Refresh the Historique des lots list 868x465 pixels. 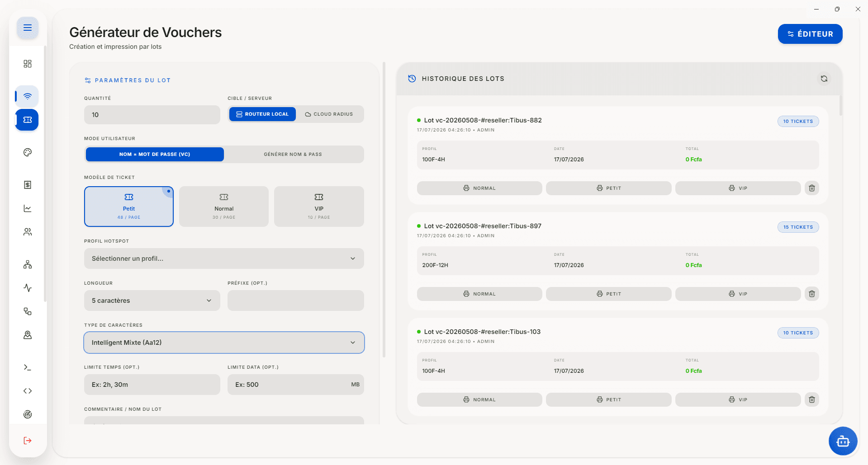tap(824, 79)
